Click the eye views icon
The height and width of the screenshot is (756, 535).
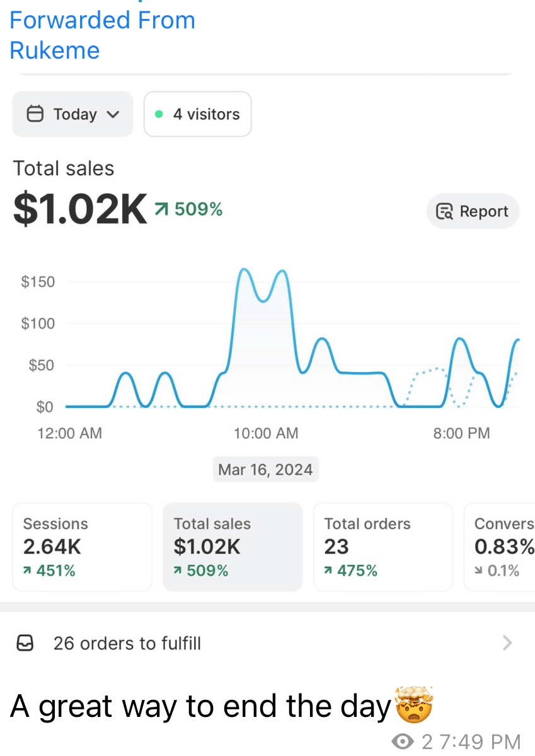pos(403,741)
